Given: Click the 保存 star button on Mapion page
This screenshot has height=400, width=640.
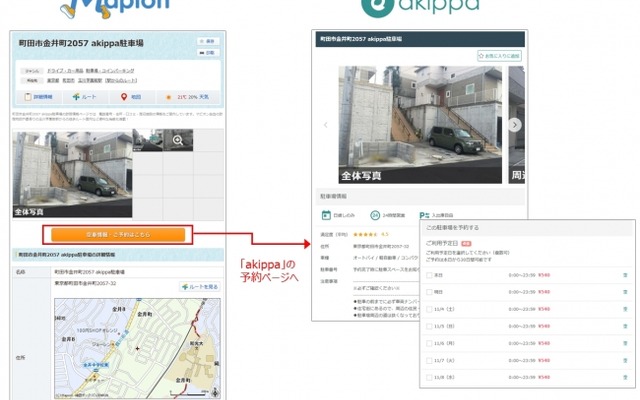Looking at the screenshot, I should pos(208,41).
